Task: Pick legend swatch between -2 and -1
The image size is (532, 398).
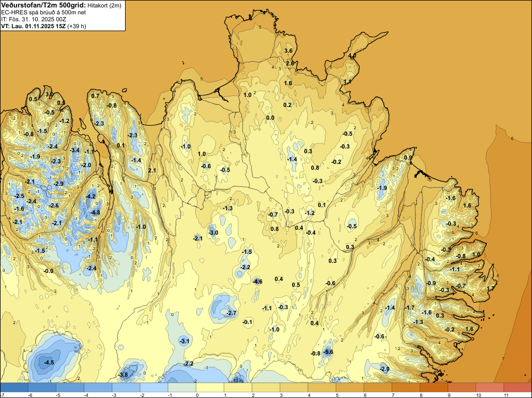Action: tap(154, 387)
